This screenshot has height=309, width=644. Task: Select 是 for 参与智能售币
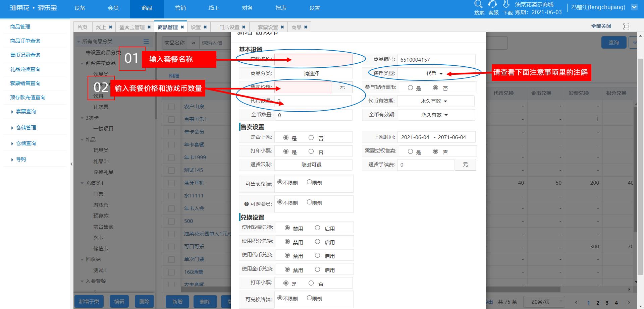[410, 88]
